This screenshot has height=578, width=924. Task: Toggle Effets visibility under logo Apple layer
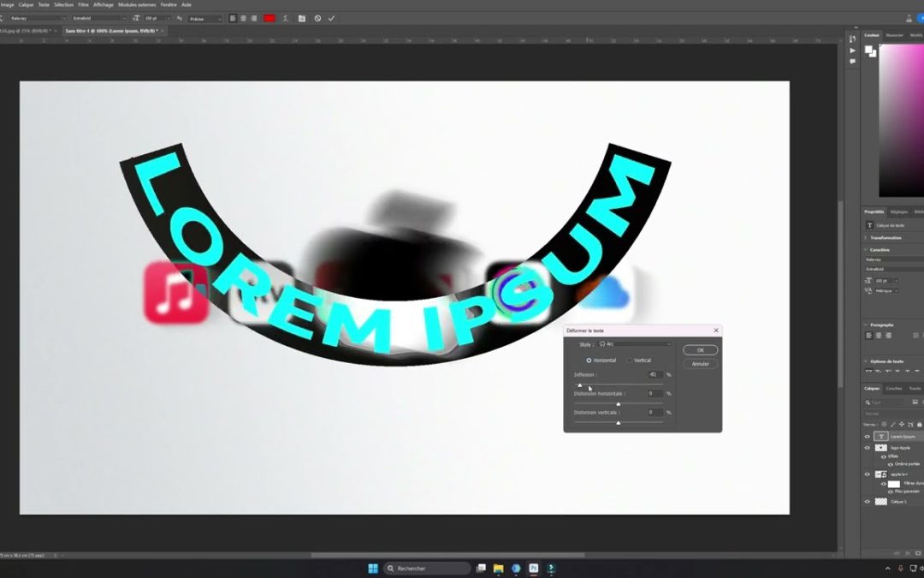(883, 456)
